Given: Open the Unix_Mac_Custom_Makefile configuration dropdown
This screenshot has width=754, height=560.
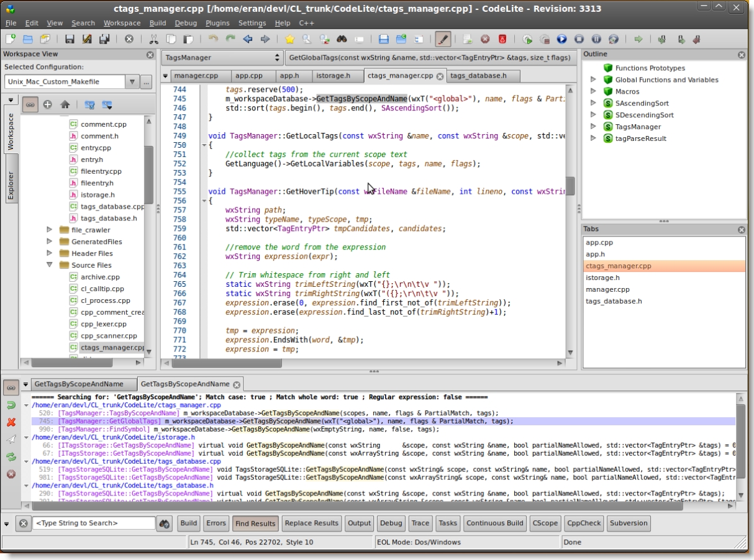Looking at the screenshot, I should [x=132, y=81].
